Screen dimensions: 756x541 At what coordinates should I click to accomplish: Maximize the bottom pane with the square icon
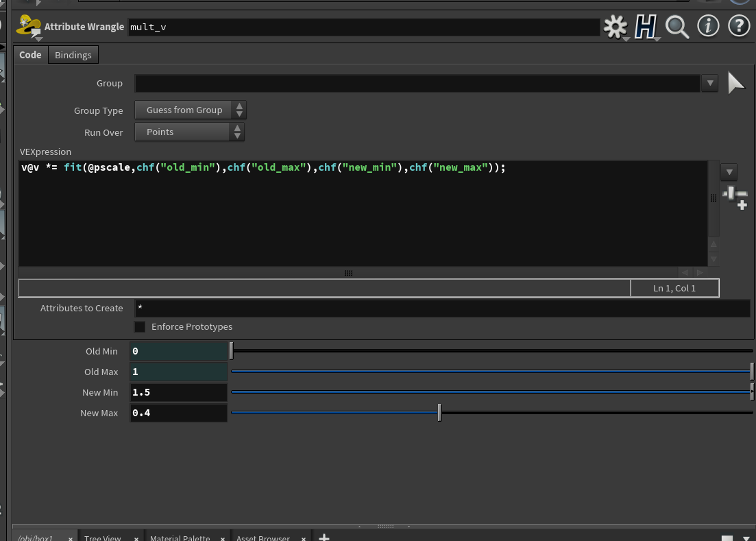(727, 538)
